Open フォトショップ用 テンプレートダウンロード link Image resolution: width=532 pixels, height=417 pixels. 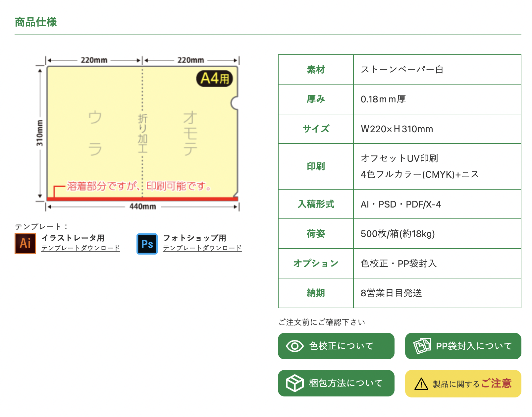click(x=202, y=248)
